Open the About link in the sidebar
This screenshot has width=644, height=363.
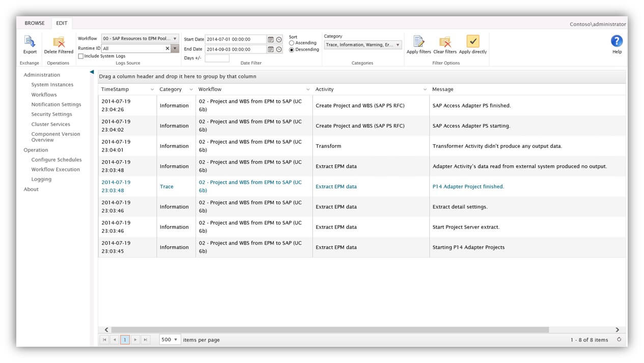click(x=31, y=189)
